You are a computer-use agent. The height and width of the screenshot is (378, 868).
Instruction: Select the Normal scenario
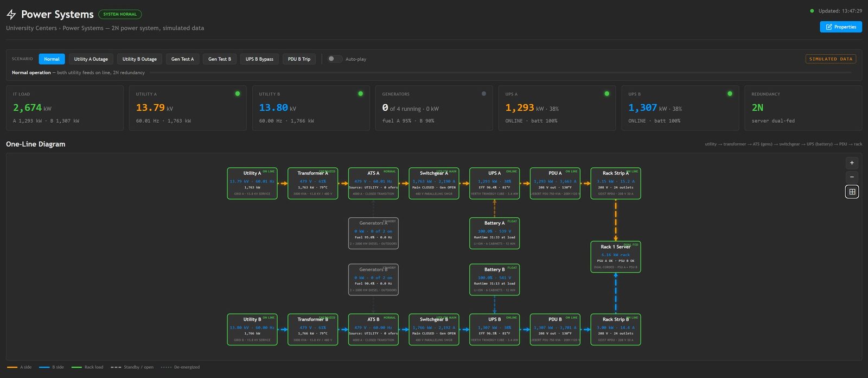click(52, 59)
